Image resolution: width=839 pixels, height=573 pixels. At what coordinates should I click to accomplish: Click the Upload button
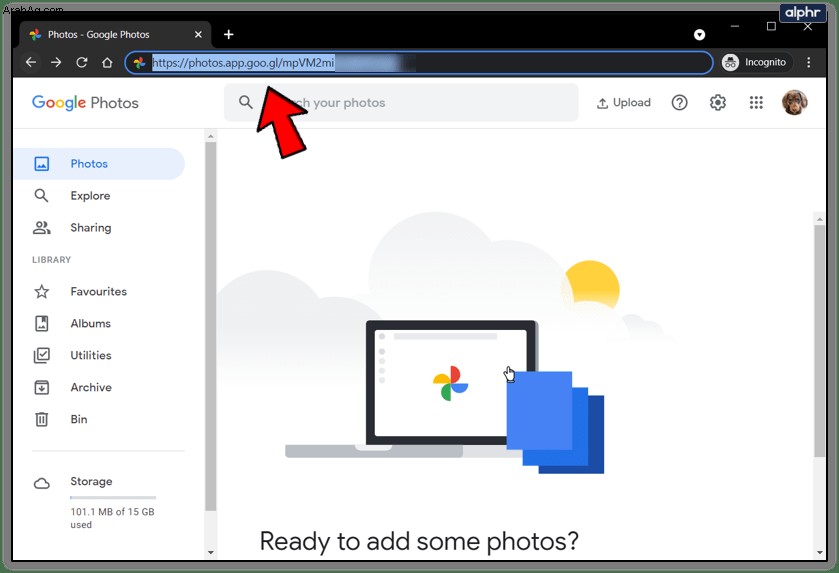click(623, 103)
